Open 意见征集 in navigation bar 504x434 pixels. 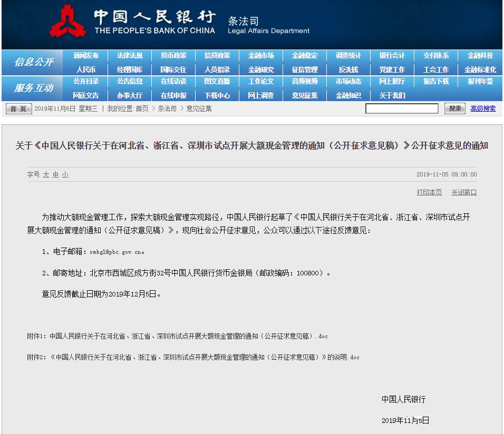304,95
